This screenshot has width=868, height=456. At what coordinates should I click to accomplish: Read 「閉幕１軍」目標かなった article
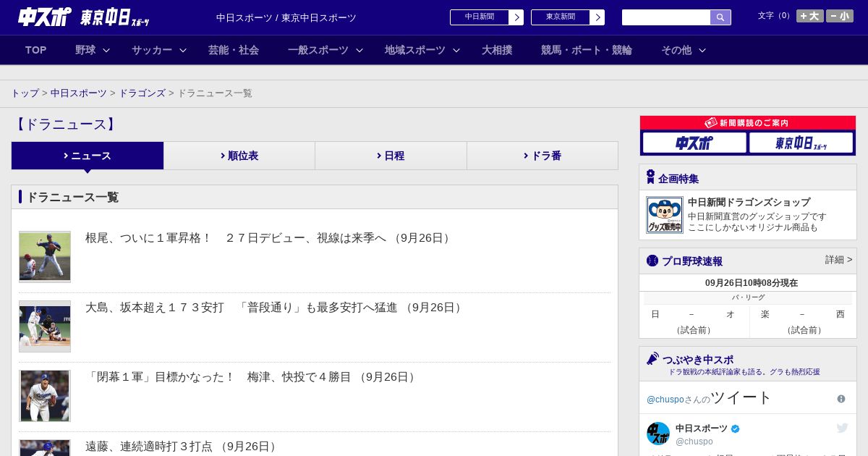pyautogui.click(x=252, y=377)
